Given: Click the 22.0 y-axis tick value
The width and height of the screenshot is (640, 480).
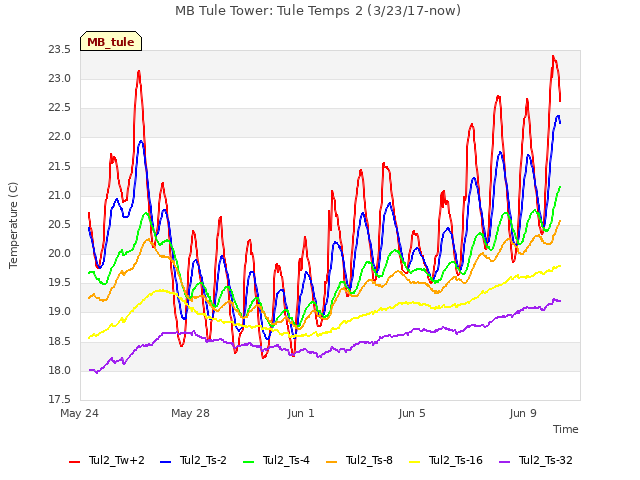Looking at the screenshot, I should pyautogui.click(x=60, y=137).
